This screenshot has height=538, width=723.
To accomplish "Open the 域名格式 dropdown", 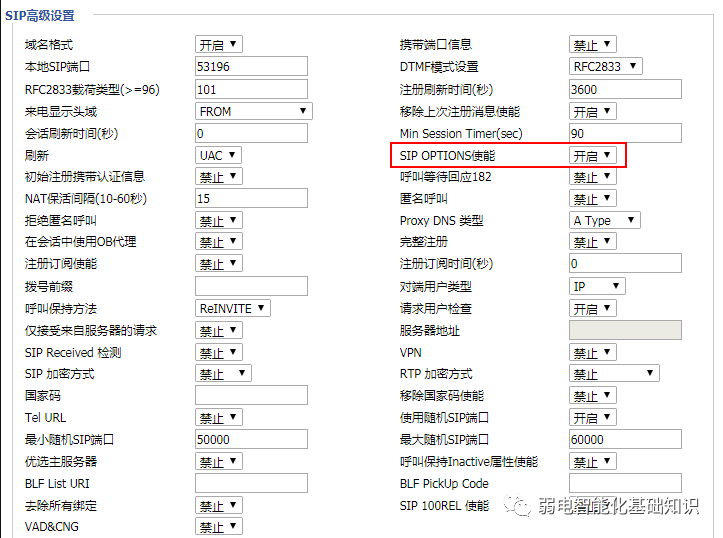I will click(x=219, y=45).
